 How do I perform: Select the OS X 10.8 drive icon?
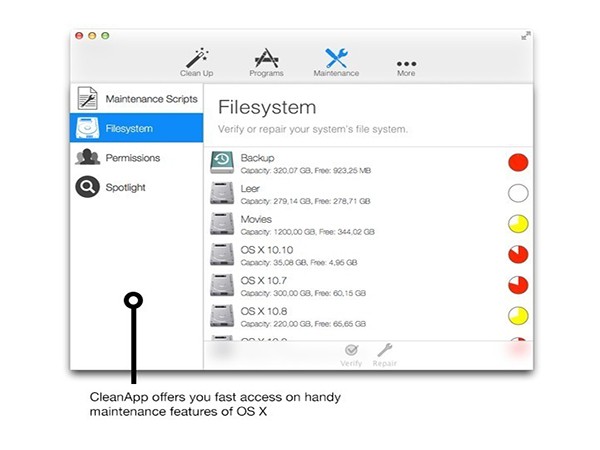coord(222,315)
